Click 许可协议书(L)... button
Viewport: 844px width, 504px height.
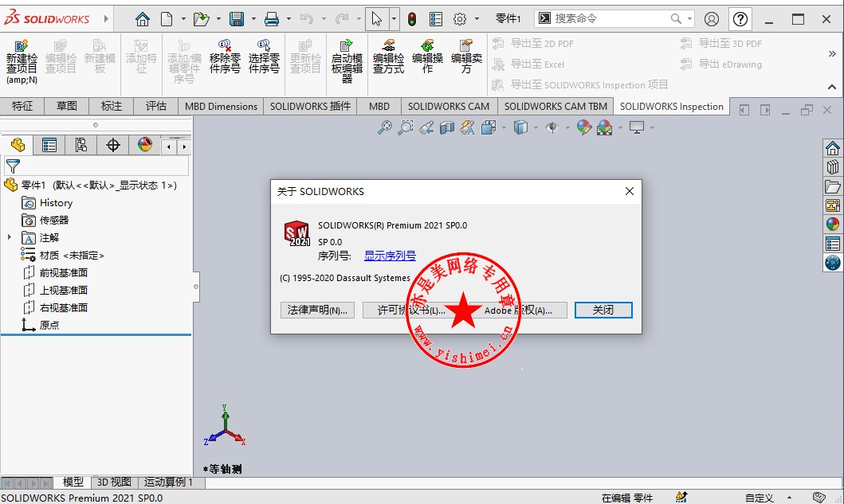click(x=411, y=311)
